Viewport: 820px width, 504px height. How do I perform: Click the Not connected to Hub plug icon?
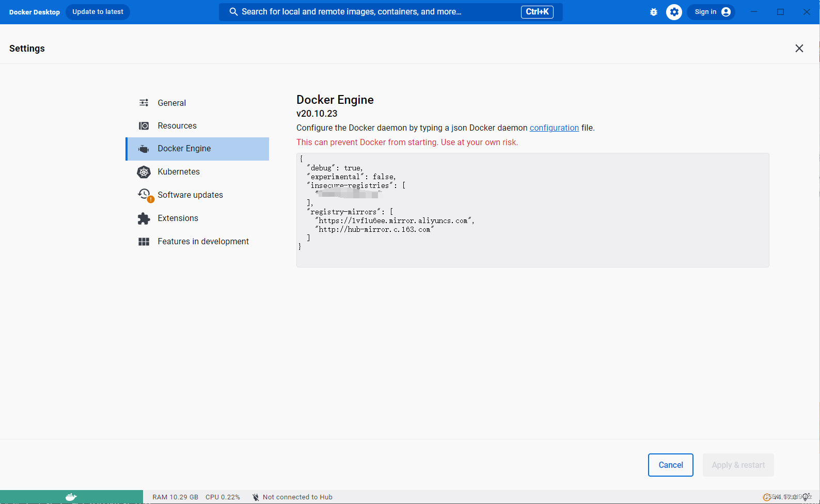point(256,497)
